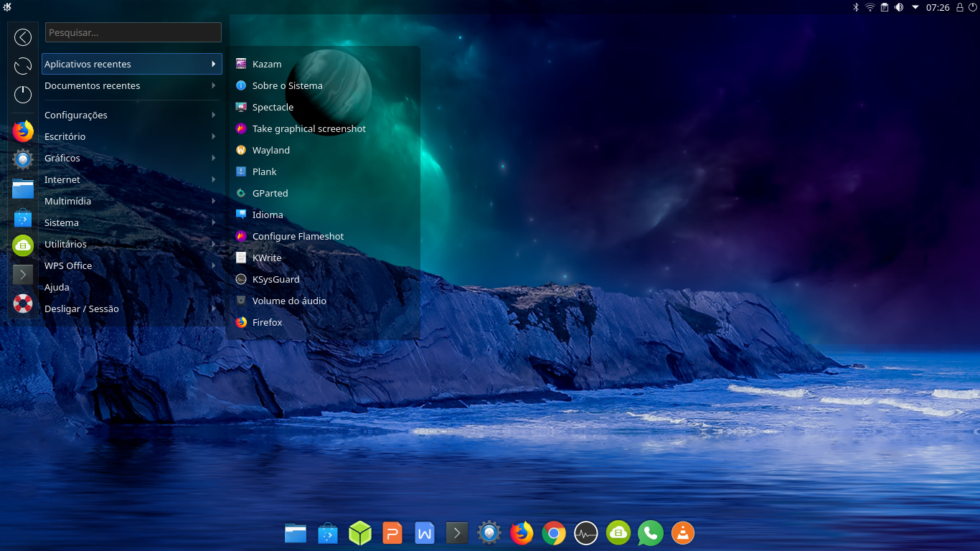Click the Pesquisar search field
The height and width of the screenshot is (551, 980).
click(x=133, y=32)
